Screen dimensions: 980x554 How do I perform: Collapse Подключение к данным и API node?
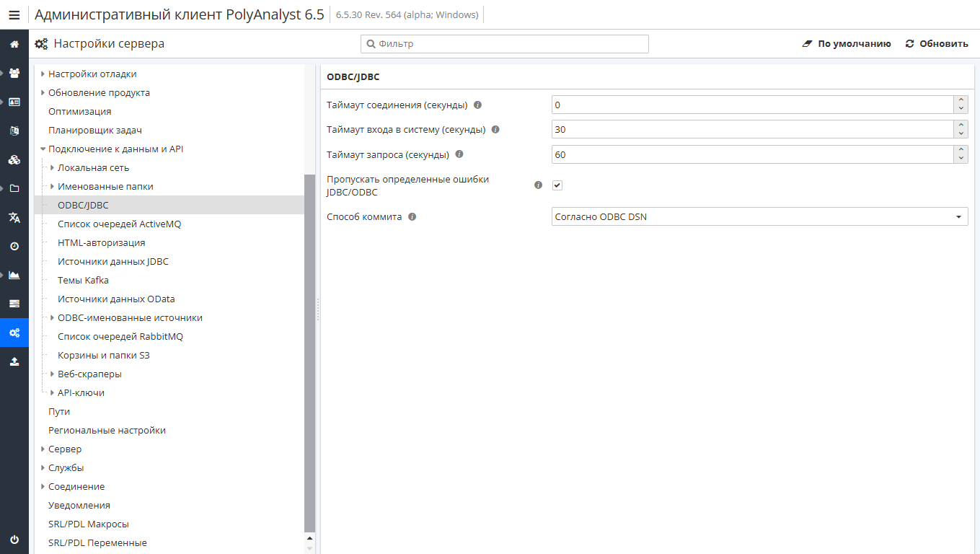[43, 149]
